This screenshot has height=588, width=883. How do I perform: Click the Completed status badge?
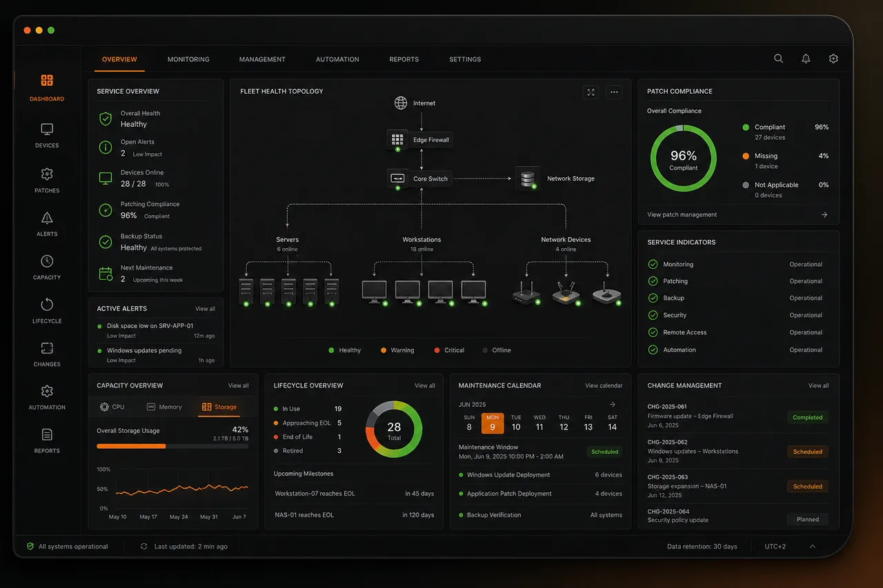click(x=808, y=417)
